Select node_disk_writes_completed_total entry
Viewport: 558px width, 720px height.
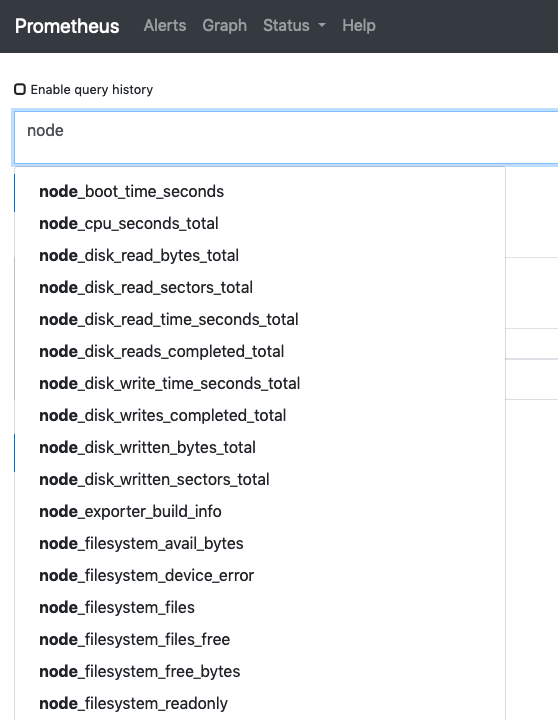[260, 416]
